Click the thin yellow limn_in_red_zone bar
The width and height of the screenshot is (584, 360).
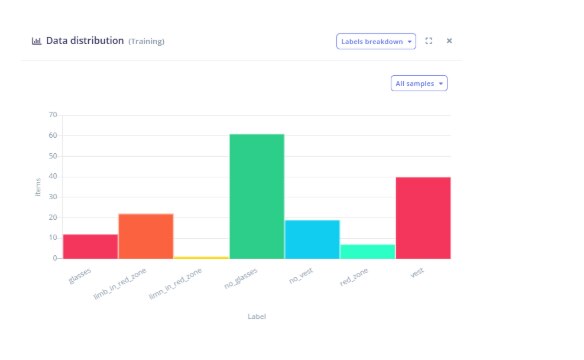coord(201,258)
